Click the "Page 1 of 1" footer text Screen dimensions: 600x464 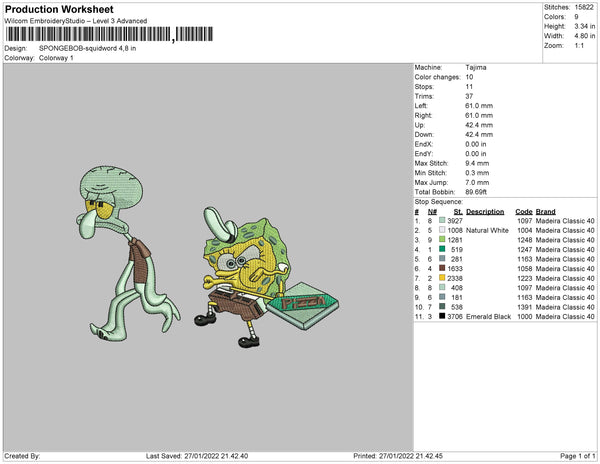[x=577, y=456]
